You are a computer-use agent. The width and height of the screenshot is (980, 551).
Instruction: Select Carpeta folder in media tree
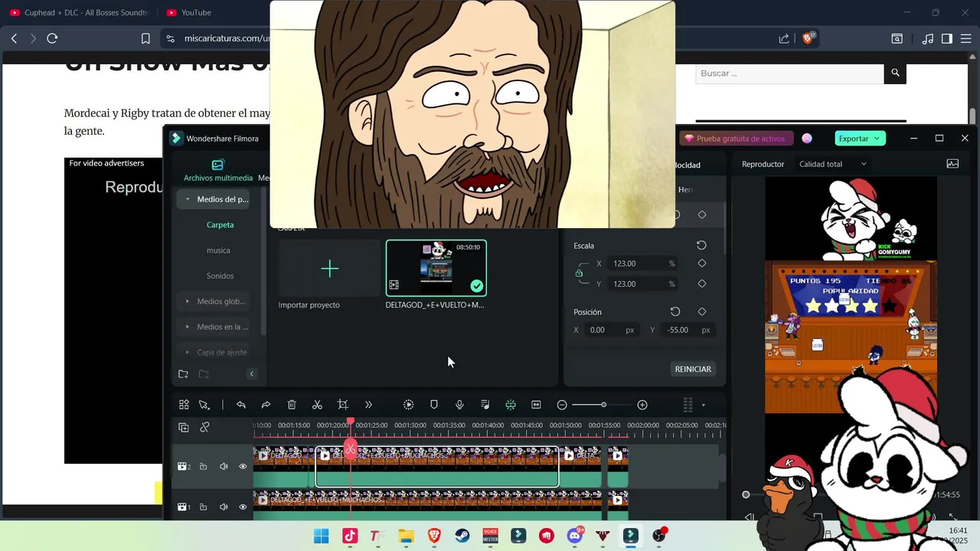point(220,225)
